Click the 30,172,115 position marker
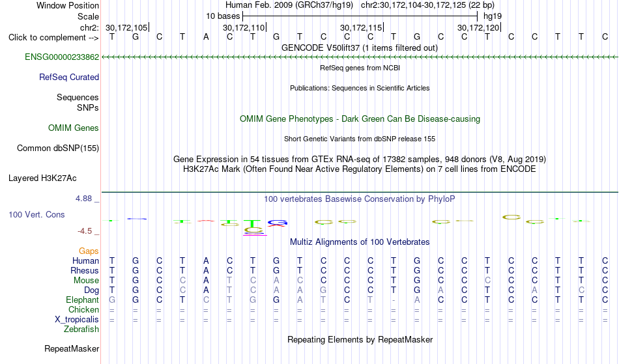The image size is (619, 364). (x=362, y=28)
